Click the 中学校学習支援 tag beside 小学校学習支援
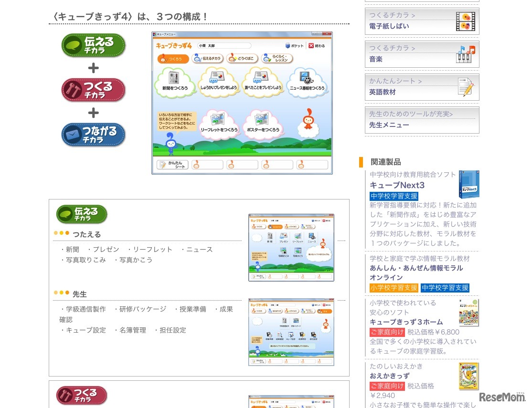Image resolution: width=532 pixels, height=408 pixels. click(445, 288)
